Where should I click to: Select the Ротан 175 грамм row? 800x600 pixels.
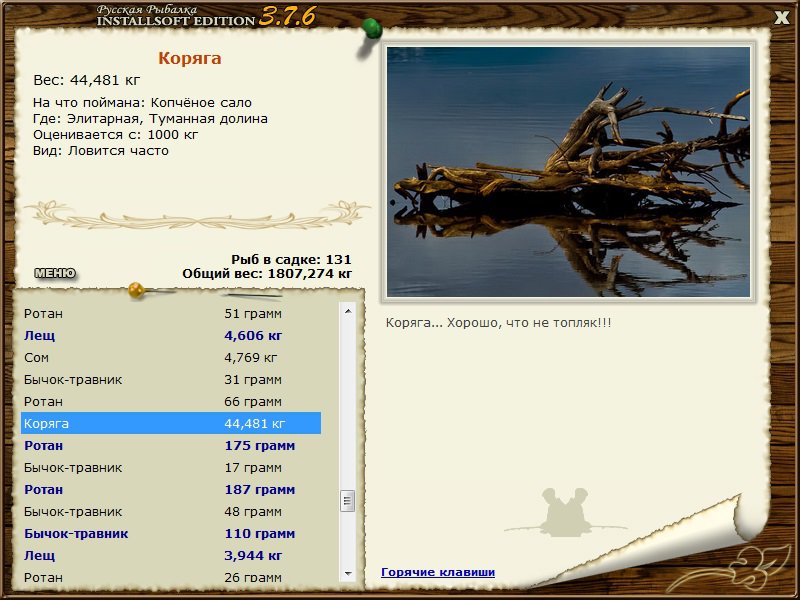point(171,445)
